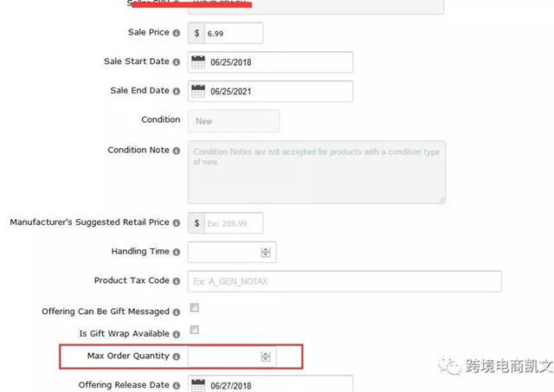Click the Handling Time info icon
The image size is (554, 392).
point(177,252)
